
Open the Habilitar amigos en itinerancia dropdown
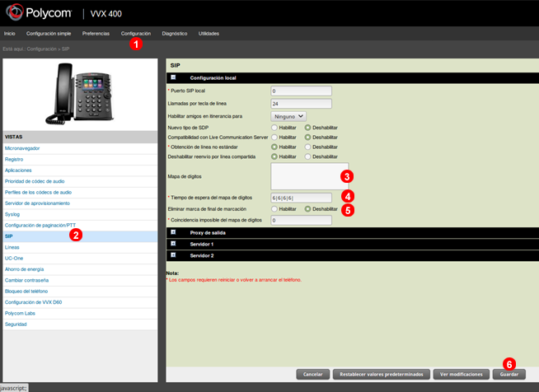click(x=288, y=116)
